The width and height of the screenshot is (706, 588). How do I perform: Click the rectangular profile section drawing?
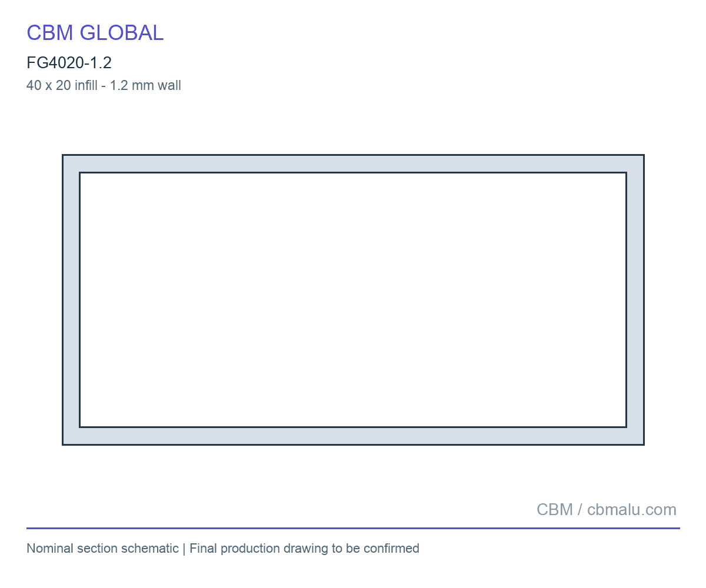pyautogui.click(x=353, y=300)
